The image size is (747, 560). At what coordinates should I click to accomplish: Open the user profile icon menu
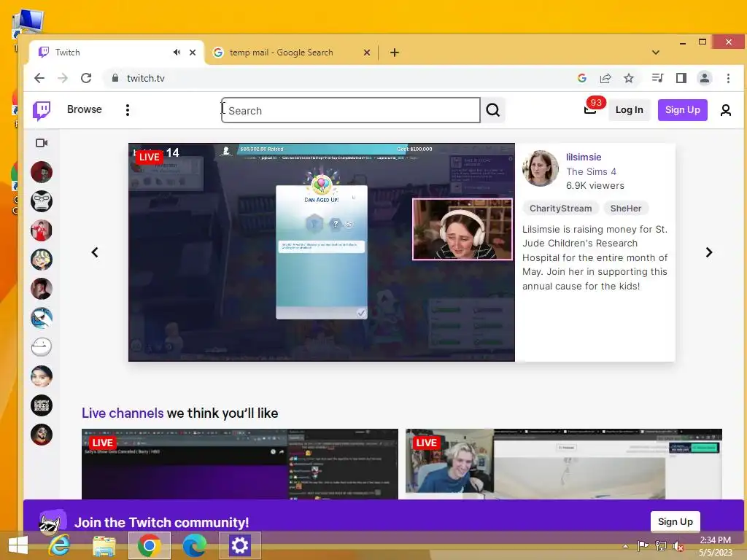pyautogui.click(x=726, y=110)
